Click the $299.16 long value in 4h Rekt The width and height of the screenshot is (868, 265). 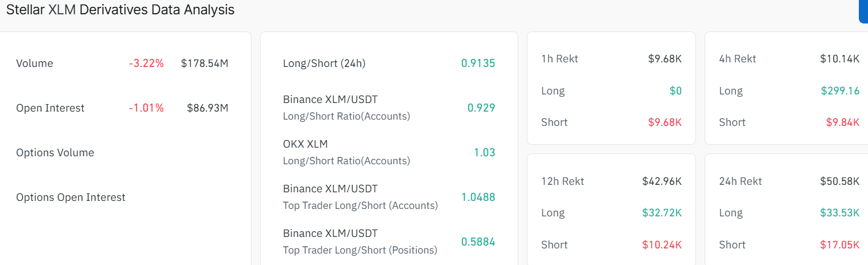[840, 90]
